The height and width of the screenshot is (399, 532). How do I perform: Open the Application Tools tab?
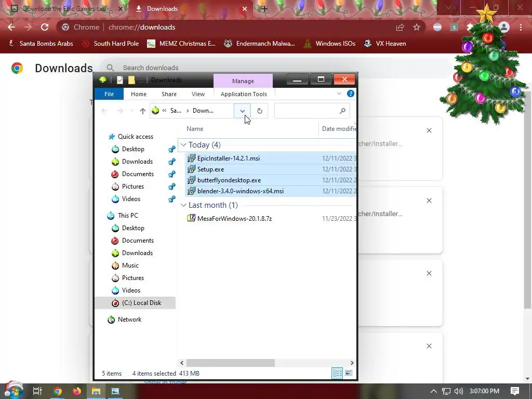(x=244, y=94)
